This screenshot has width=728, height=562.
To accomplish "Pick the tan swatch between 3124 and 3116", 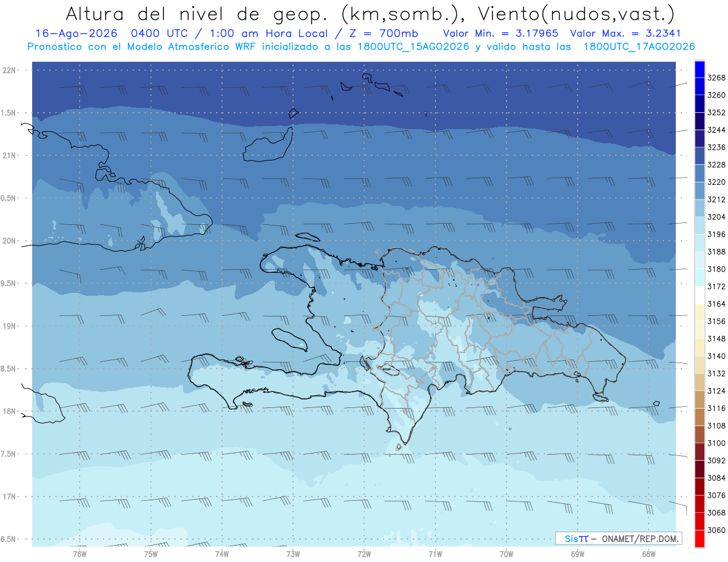I will [699, 400].
